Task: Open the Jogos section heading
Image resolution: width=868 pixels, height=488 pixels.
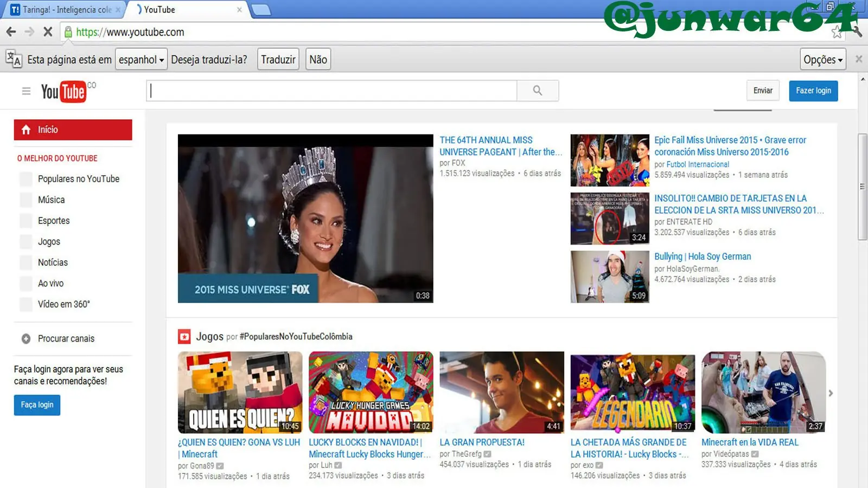Action: [x=209, y=337]
